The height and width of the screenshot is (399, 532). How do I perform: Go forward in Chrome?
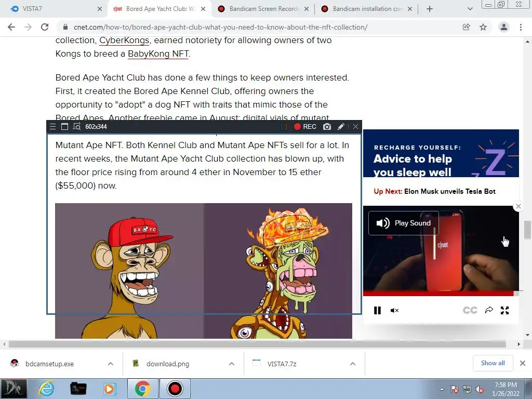pyautogui.click(x=28, y=27)
